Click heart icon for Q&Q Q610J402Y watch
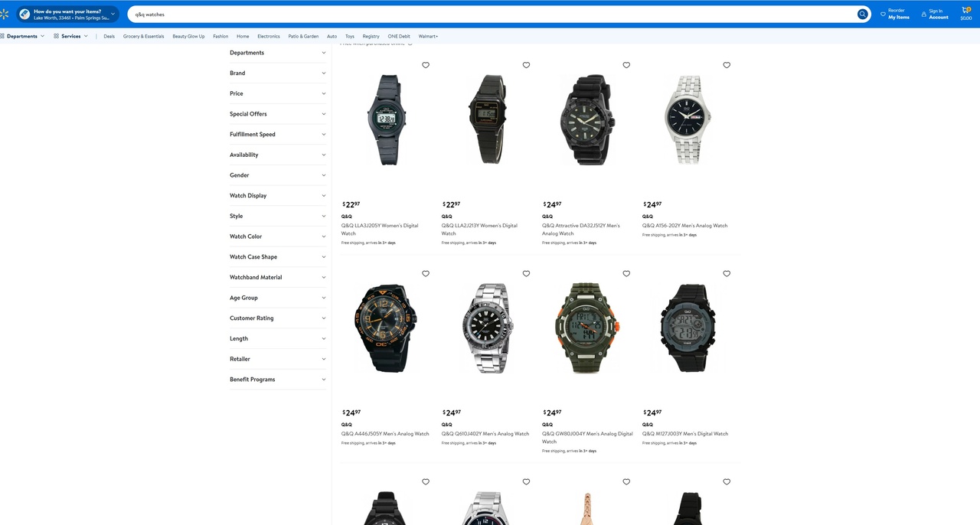 click(x=526, y=273)
